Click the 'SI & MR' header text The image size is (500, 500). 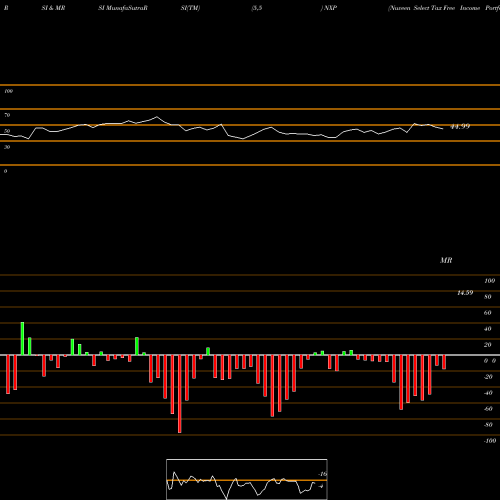point(53,8)
